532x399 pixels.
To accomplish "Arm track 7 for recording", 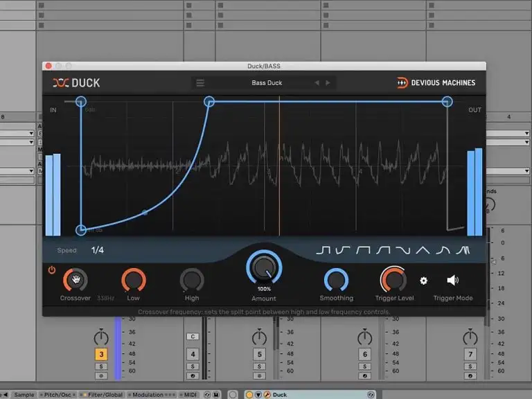I will tap(470, 375).
